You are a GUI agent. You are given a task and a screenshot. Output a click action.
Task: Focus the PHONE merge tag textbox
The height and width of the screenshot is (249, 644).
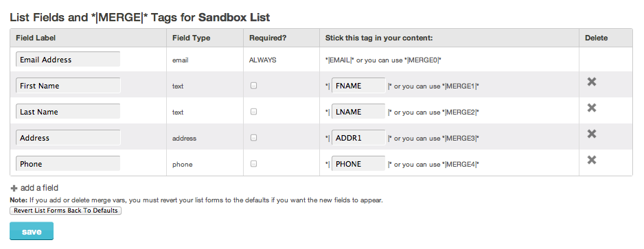point(358,164)
